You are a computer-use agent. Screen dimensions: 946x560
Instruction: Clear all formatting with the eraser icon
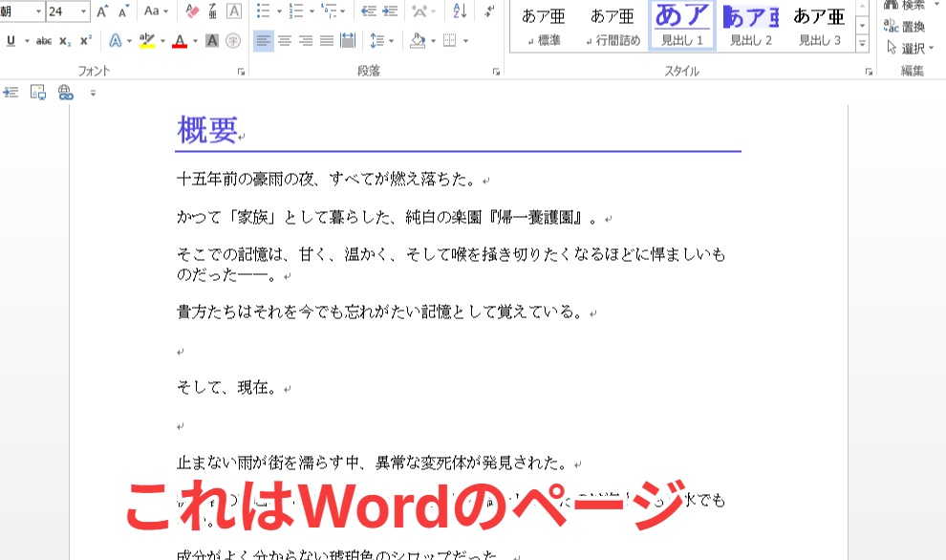point(192,11)
